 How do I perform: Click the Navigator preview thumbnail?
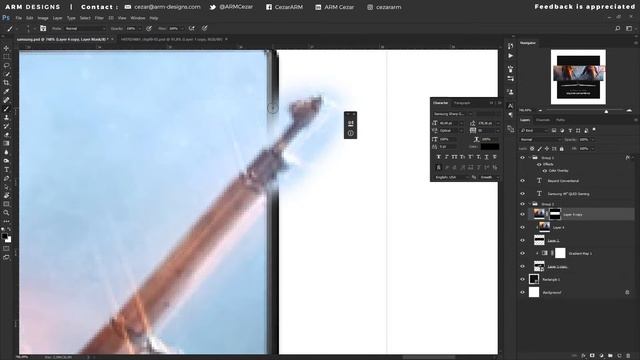pos(578,77)
